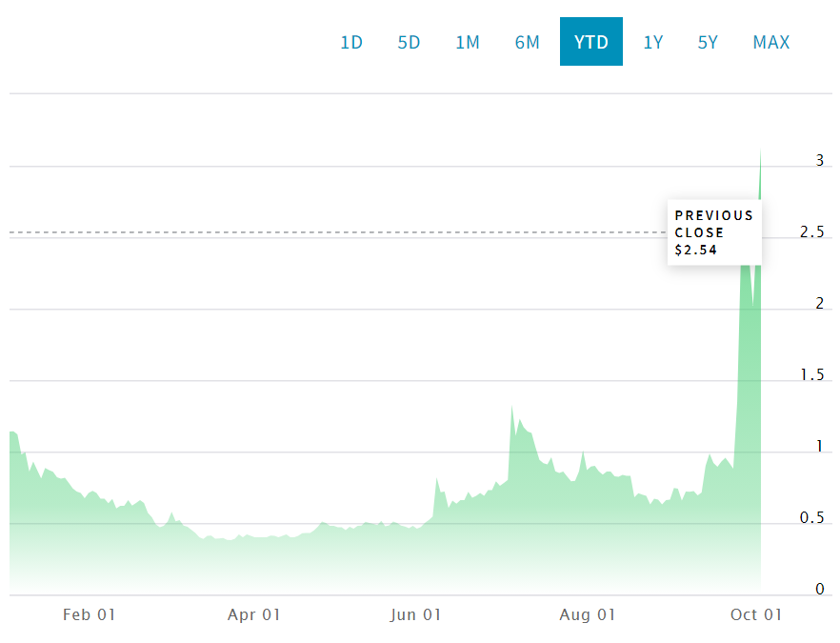840x643 pixels.
Task: Click the highlighted YTD tab
Action: pos(590,42)
